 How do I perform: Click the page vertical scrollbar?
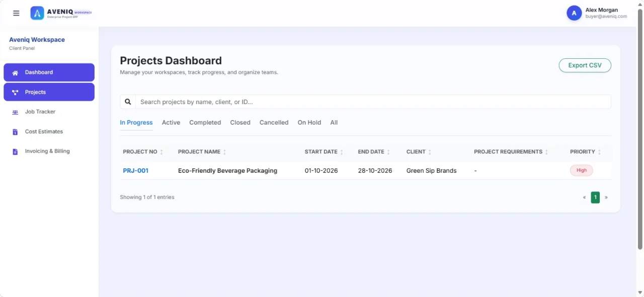pos(640,130)
